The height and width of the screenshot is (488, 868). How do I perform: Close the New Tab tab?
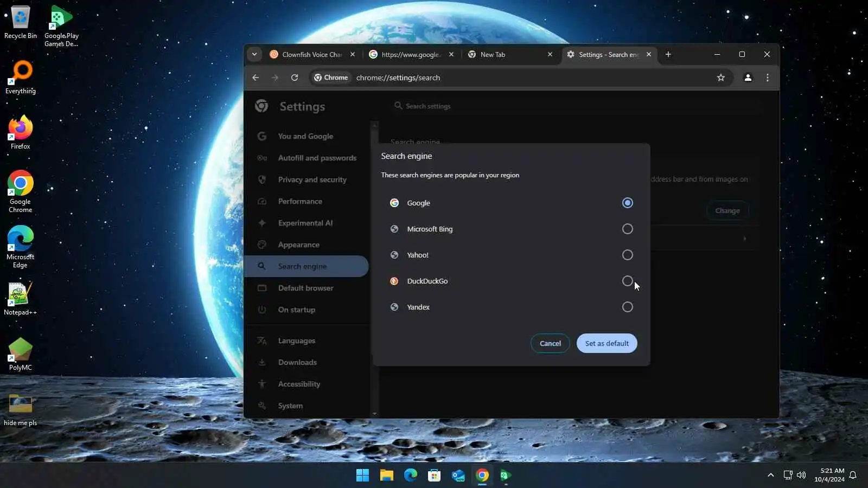tap(550, 54)
